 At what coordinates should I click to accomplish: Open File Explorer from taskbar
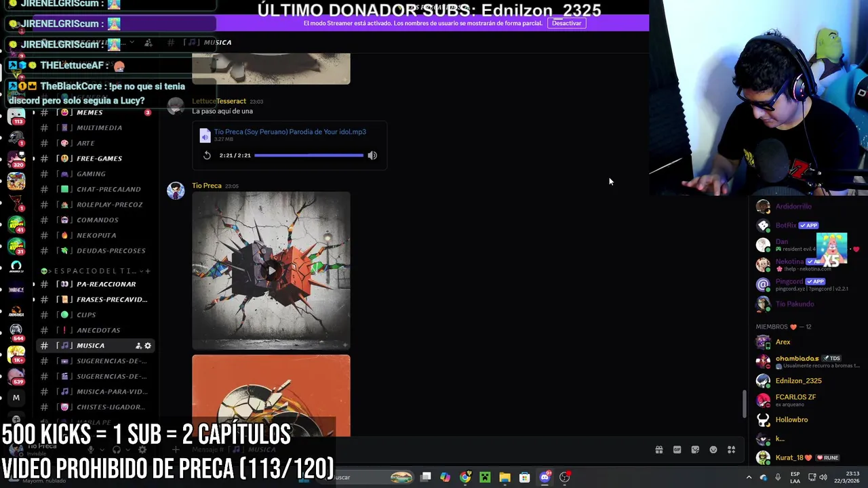[x=505, y=477]
